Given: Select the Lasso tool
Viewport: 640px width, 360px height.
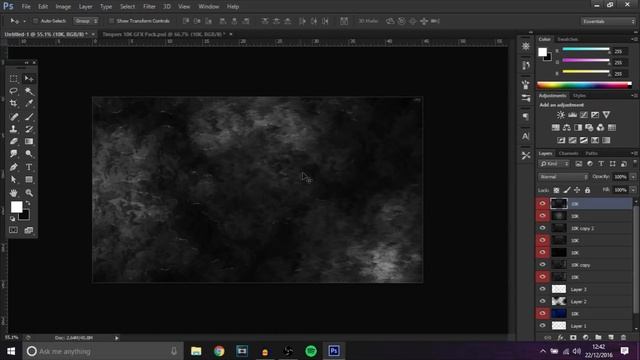Looking at the screenshot, I should click(x=13, y=91).
